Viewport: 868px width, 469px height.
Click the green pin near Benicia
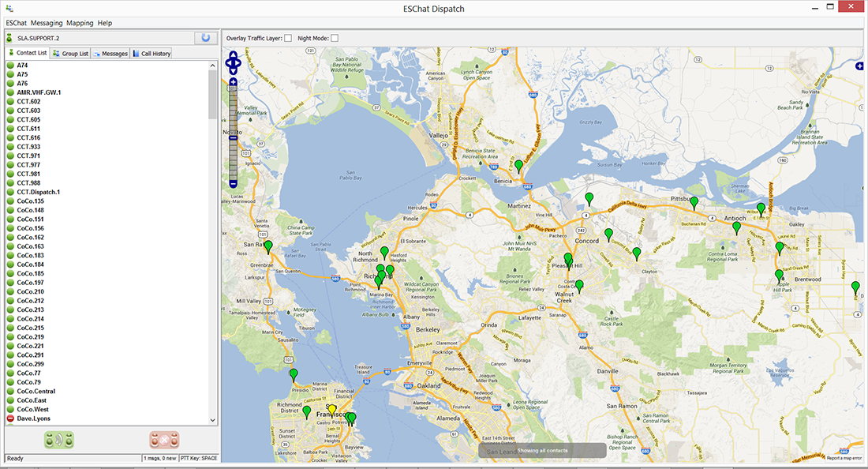point(519,166)
